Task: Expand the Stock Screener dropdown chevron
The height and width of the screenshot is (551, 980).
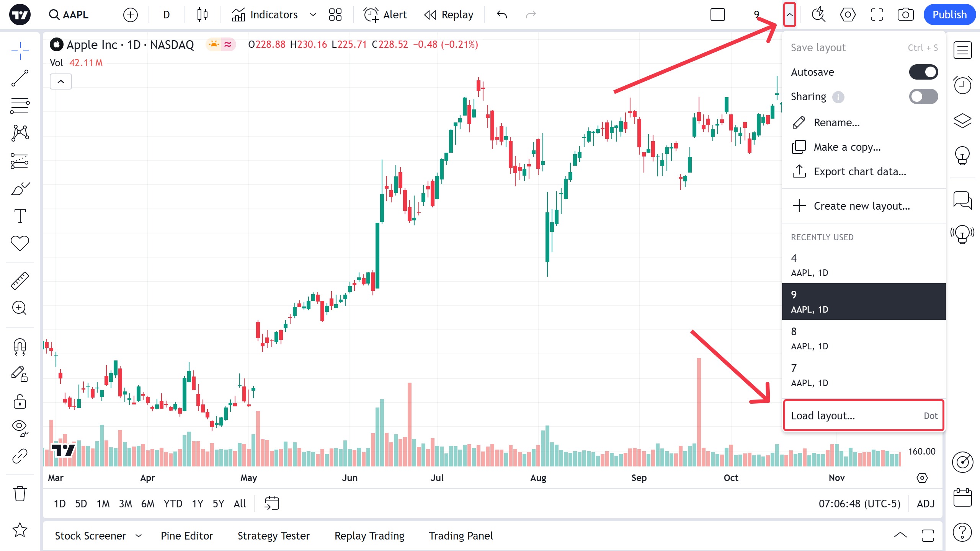Action: 139,536
